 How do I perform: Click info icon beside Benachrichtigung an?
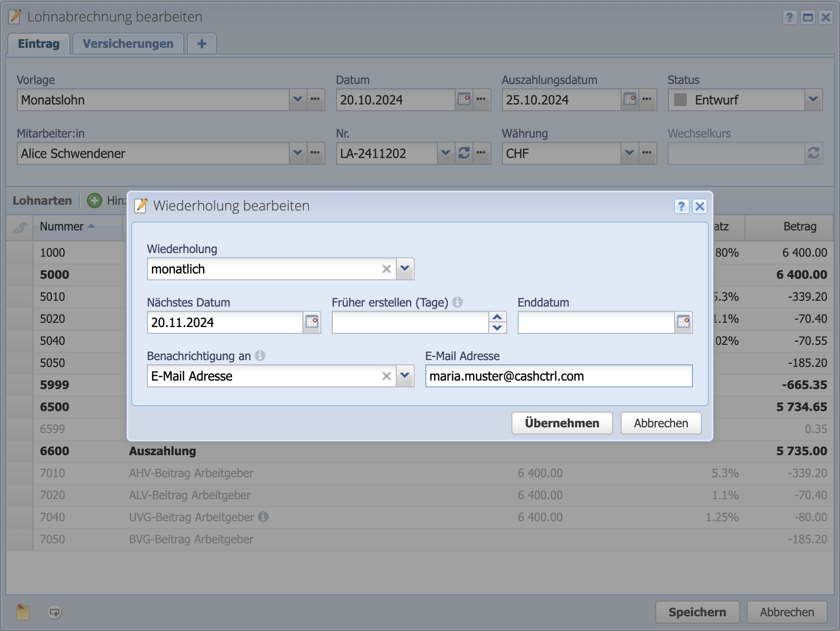(260, 356)
